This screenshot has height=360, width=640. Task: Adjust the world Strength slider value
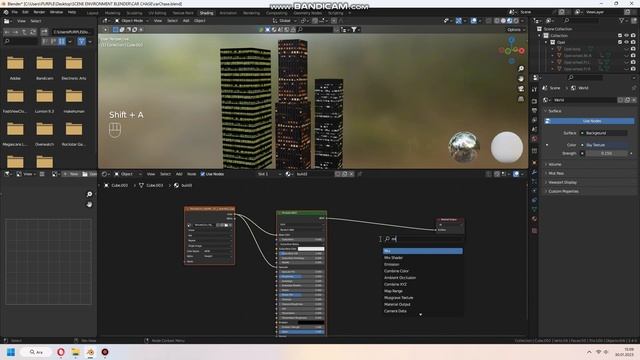pyautogui.click(x=607, y=153)
